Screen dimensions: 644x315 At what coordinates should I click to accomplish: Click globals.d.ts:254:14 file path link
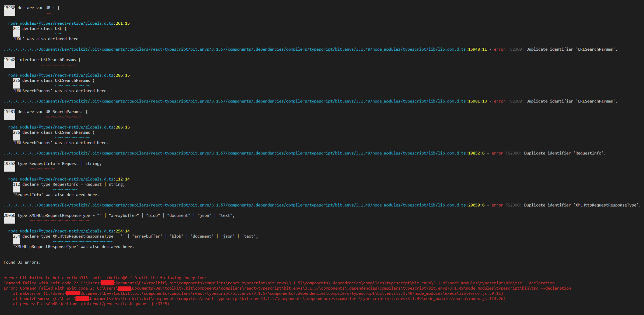point(69,231)
